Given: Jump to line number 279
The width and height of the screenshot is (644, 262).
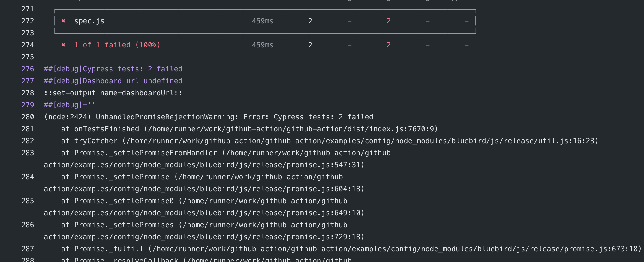Looking at the screenshot, I should coord(28,105).
